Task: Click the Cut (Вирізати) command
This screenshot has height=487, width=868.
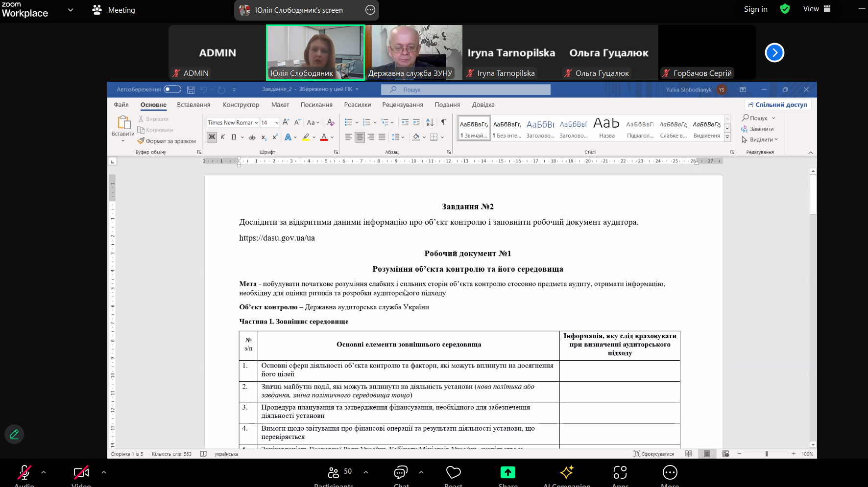Action: [153, 119]
